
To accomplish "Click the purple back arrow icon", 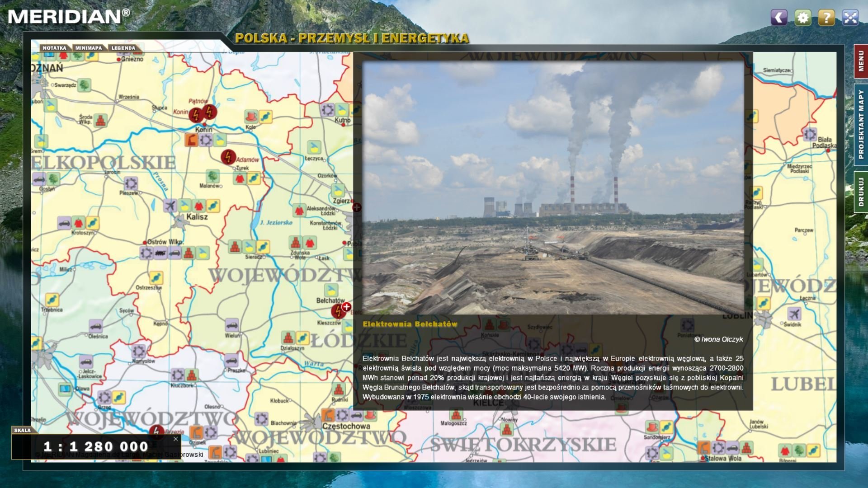I will (x=779, y=18).
